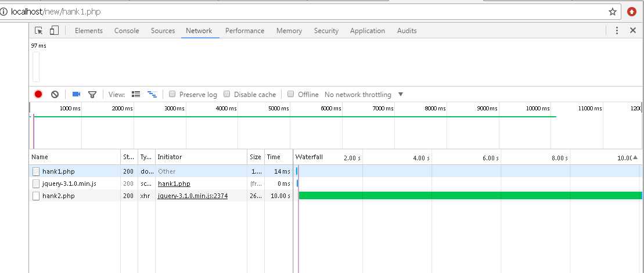Image resolution: width=644 pixels, height=273 pixels.
Task: Open the Application tab
Action: coord(368,31)
